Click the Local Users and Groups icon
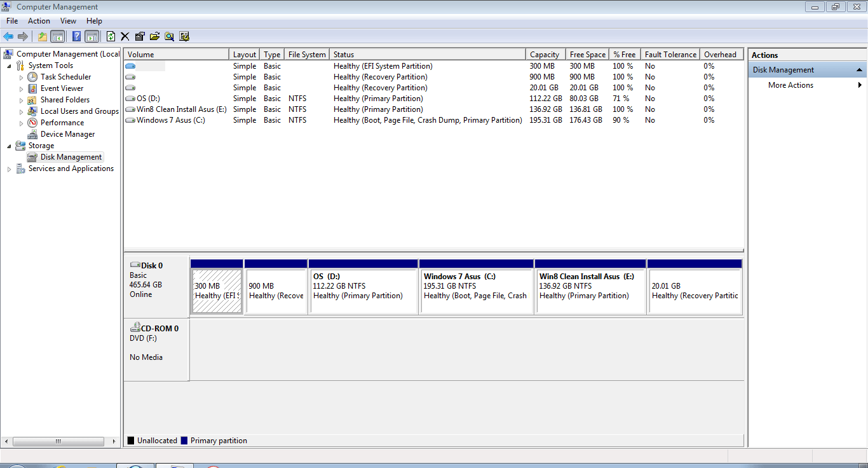The image size is (868, 468). tap(32, 111)
